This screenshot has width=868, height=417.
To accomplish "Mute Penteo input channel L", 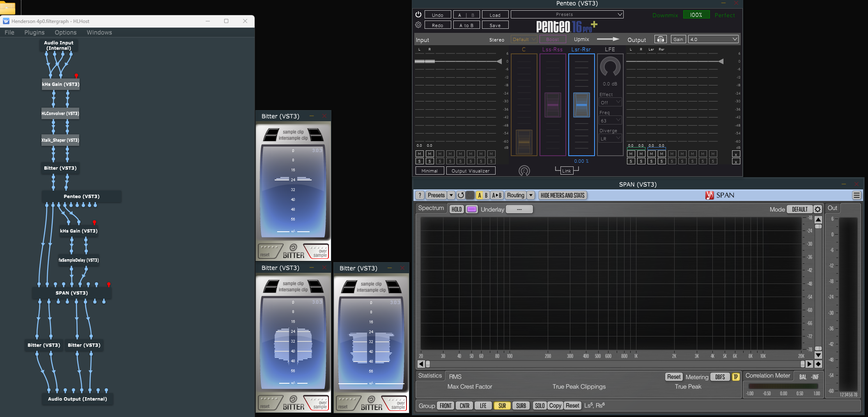I will (x=419, y=154).
